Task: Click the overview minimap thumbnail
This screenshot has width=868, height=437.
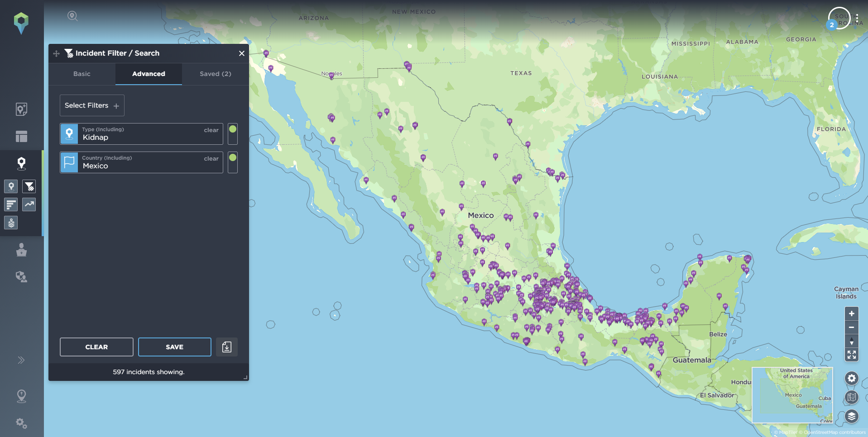Action: pyautogui.click(x=792, y=395)
